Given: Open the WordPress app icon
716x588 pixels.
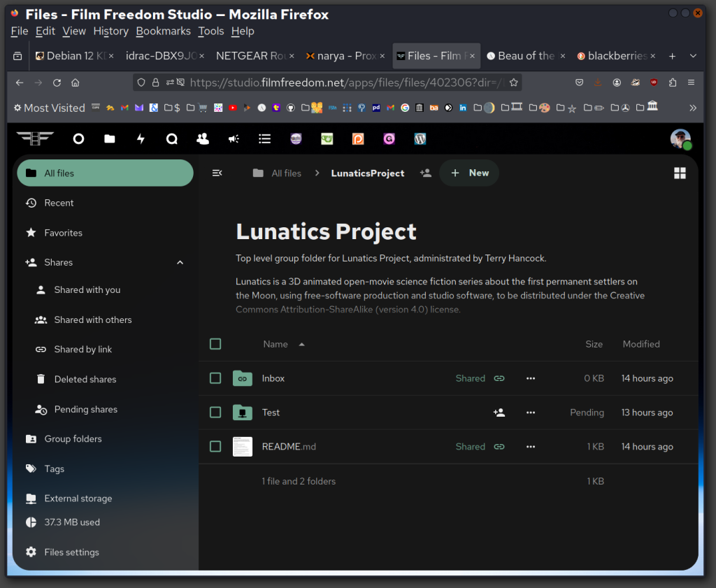Looking at the screenshot, I should tap(420, 139).
